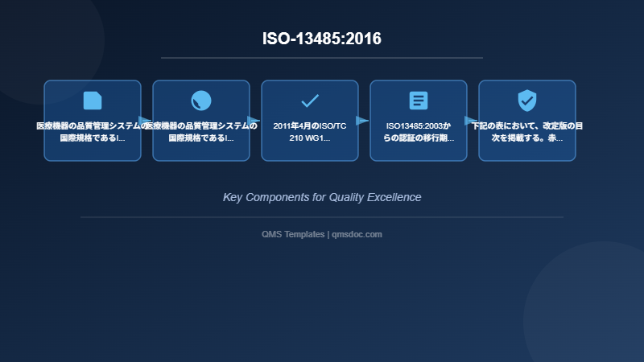This screenshot has height=362, width=644.
Task: Click the checkmark icon in third card
Action: [310, 101]
